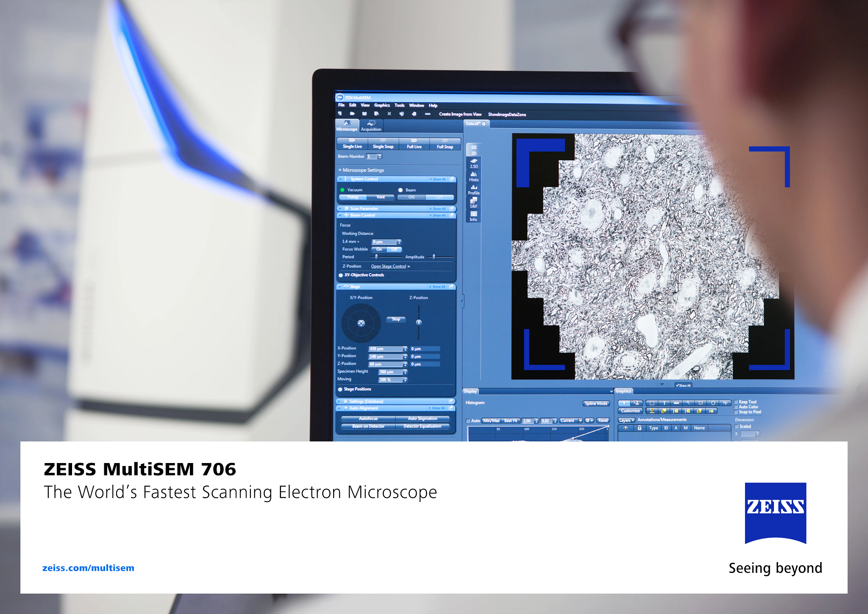Open the Window menu

click(417, 105)
